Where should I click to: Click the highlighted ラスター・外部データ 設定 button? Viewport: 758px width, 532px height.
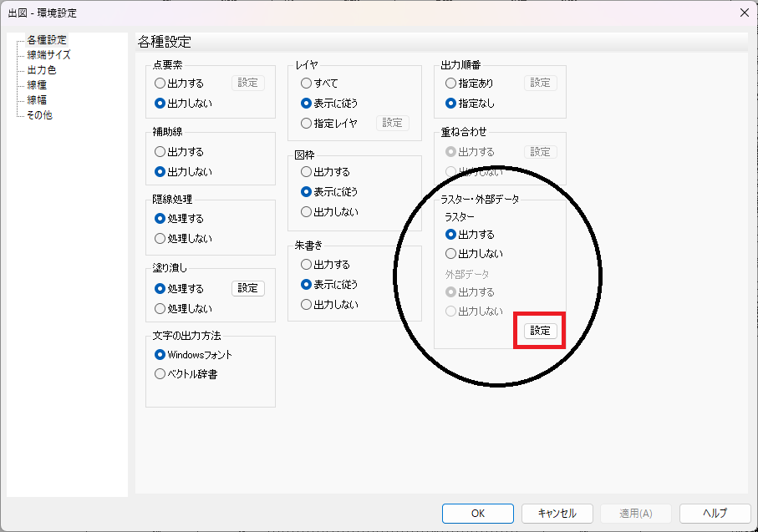[x=539, y=331]
